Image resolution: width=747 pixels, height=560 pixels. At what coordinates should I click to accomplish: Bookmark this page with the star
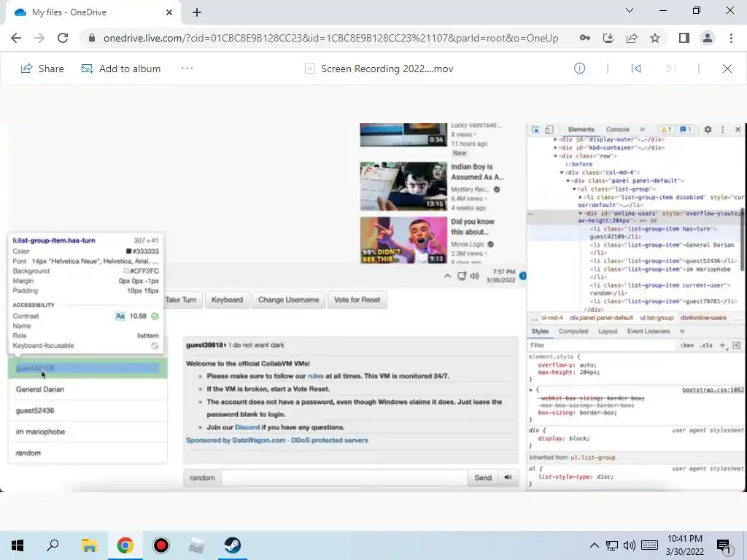(x=655, y=38)
